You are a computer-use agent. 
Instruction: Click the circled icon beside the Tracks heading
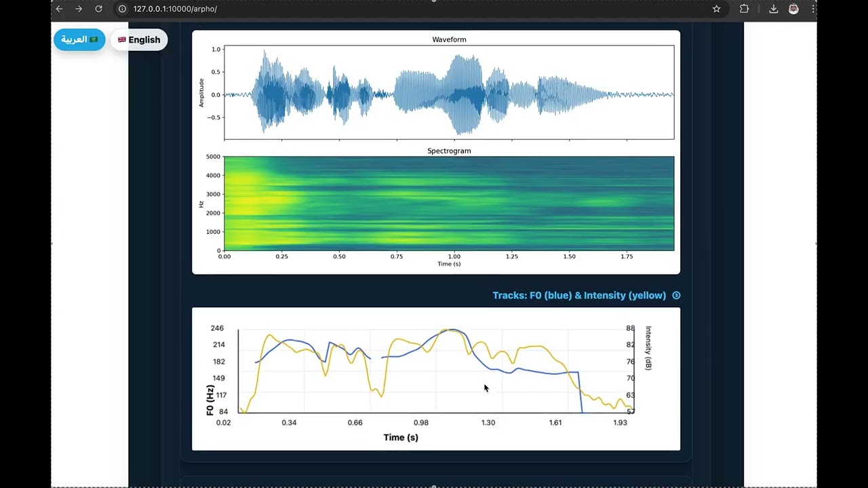pyautogui.click(x=676, y=296)
